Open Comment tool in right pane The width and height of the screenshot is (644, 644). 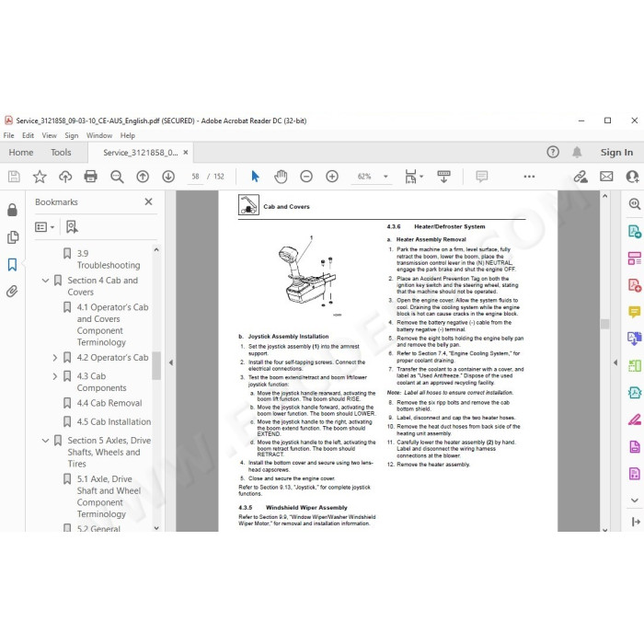635,312
